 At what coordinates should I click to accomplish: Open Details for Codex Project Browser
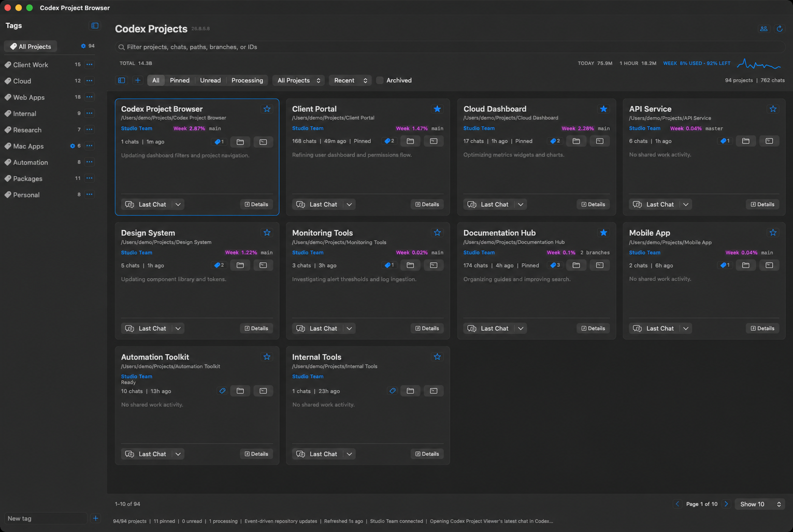pos(256,205)
